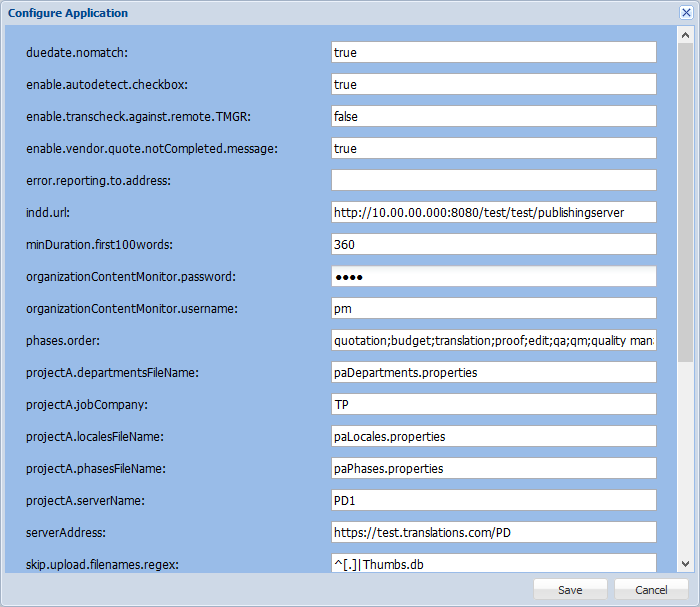Focus the indd.url text field
The image size is (700, 607).
coord(493,212)
